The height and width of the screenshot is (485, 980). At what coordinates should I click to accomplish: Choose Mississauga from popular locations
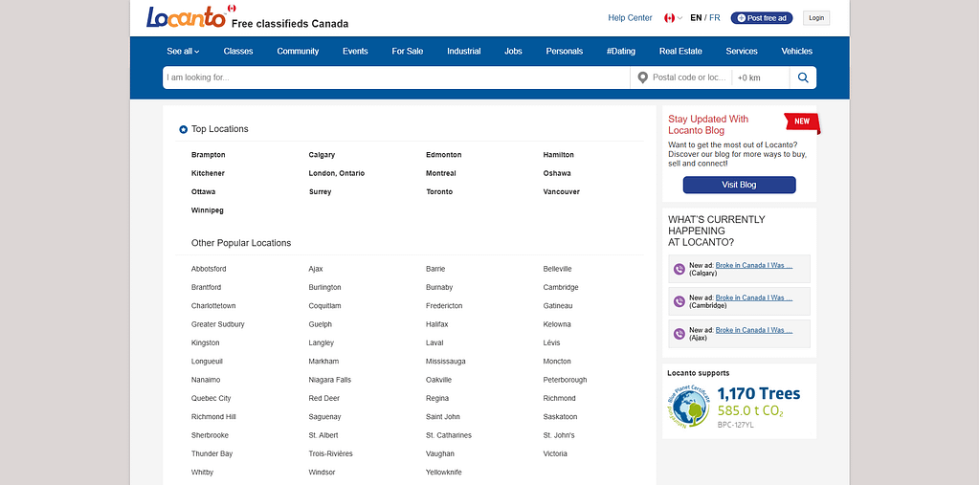coord(446,362)
